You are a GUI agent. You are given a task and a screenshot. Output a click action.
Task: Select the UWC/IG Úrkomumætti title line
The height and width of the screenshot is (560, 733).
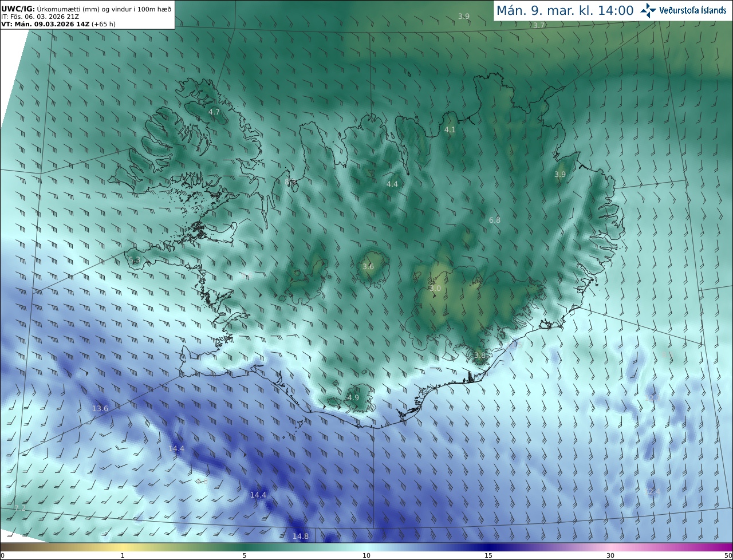click(x=86, y=9)
